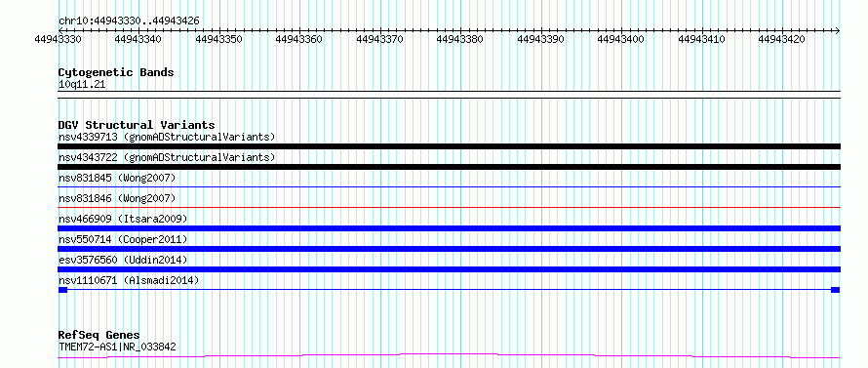Select gene label TMEM72-AS1|NR_033842

pos(117,347)
